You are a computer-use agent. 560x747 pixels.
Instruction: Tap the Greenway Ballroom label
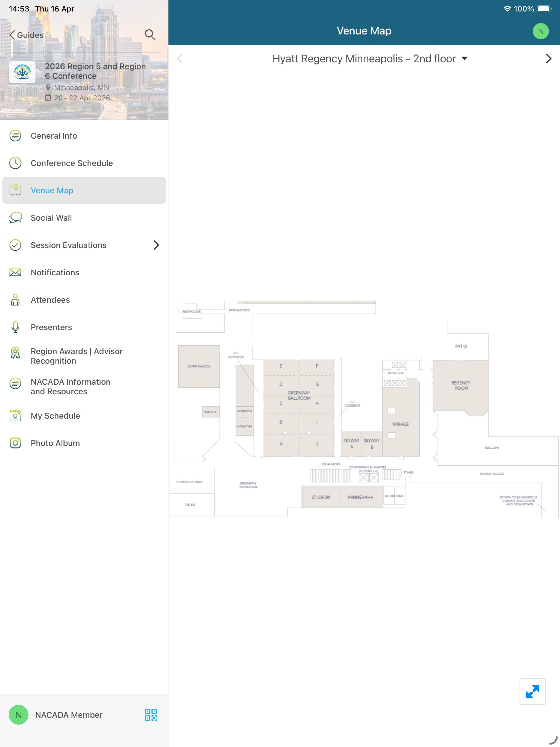point(299,395)
